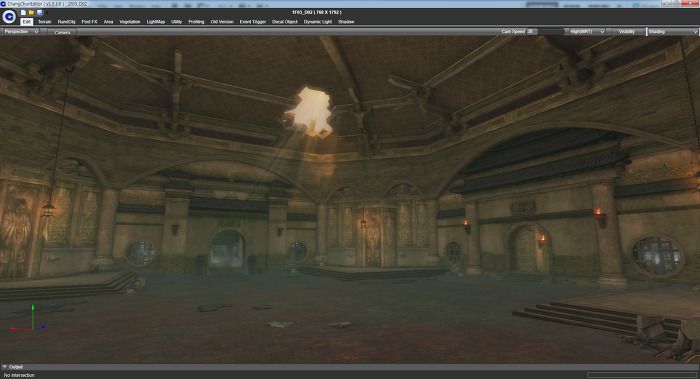Click the status bar progress bar
This screenshot has height=379, width=700.
point(642,375)
